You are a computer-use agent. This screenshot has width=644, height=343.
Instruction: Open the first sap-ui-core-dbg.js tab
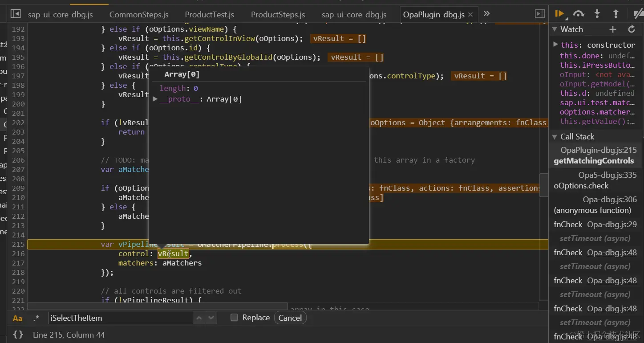point(61,15)
